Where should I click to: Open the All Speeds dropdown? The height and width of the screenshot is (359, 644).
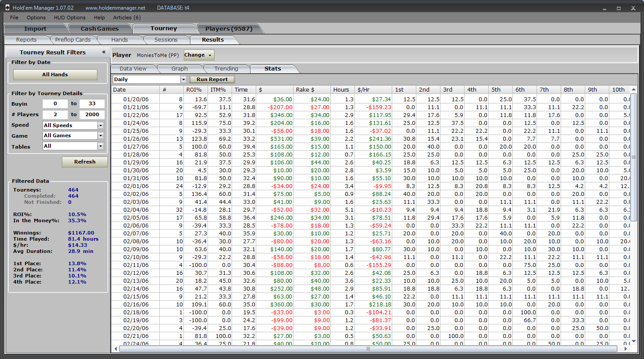pyautogui.click(x=100, y=125)
